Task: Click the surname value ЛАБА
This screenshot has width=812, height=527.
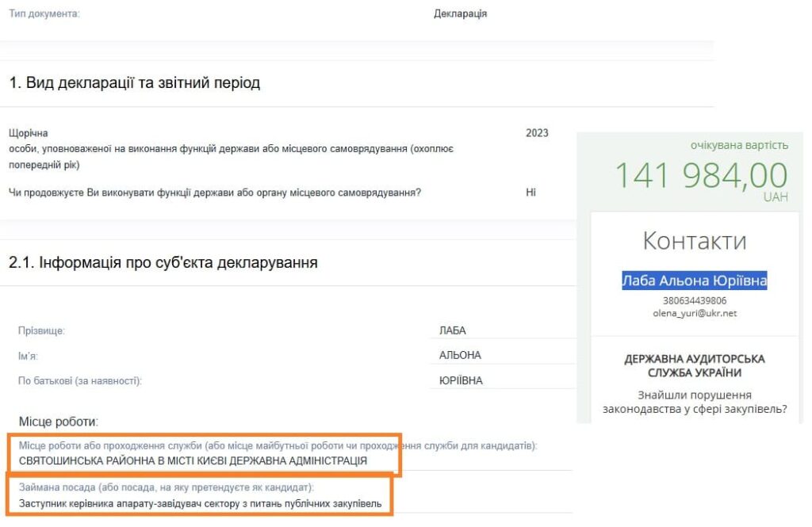Action: [x=453, y=330]
